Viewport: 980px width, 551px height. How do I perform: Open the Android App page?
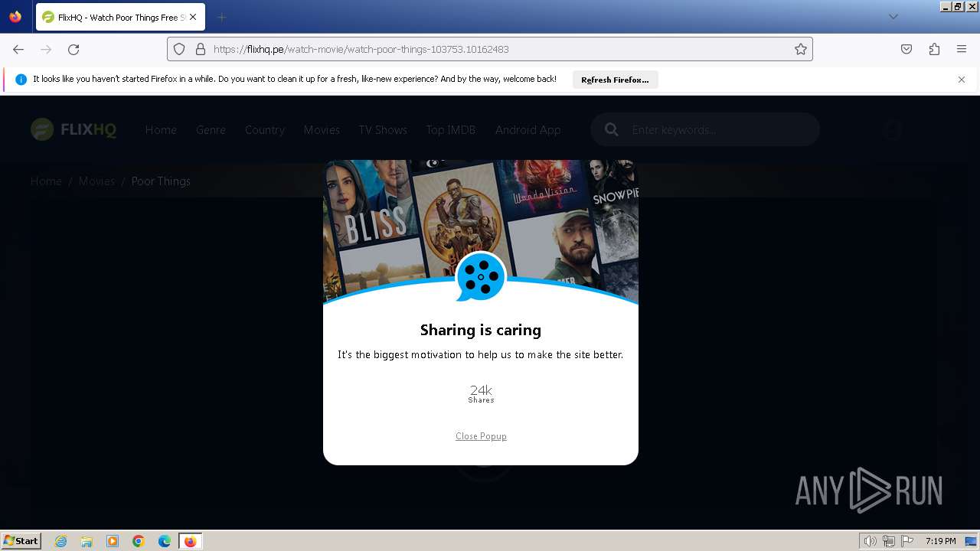click(528, 130)
